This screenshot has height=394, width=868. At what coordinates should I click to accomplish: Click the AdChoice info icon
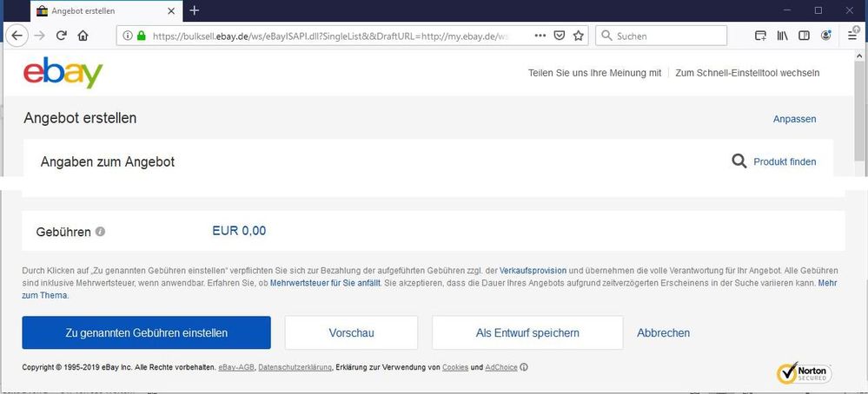[524, 367]
